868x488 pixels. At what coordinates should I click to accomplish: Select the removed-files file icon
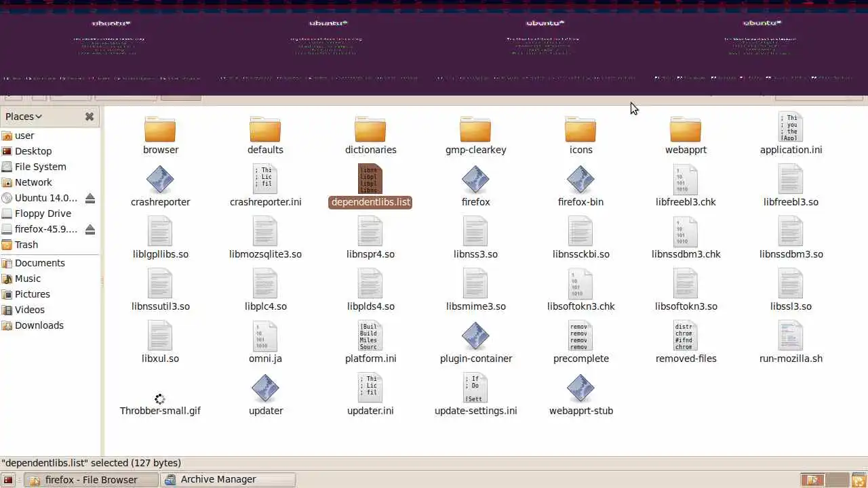(686, 336)
